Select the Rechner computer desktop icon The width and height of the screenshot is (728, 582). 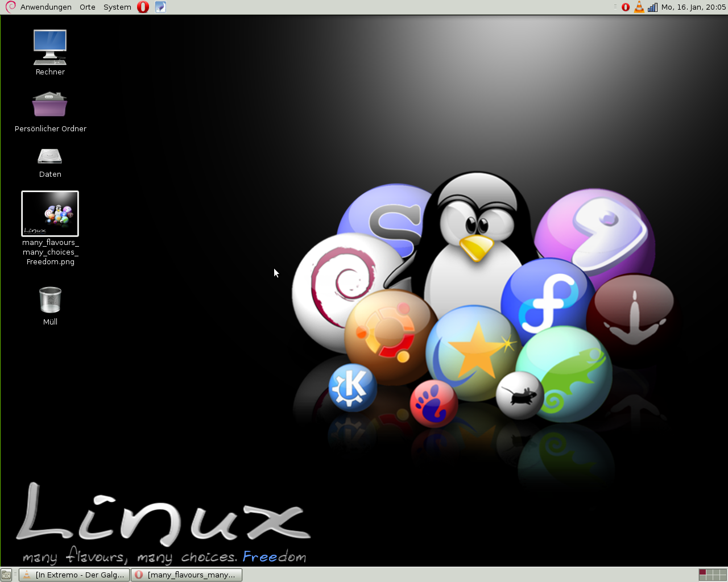click(x=50, y=48)
